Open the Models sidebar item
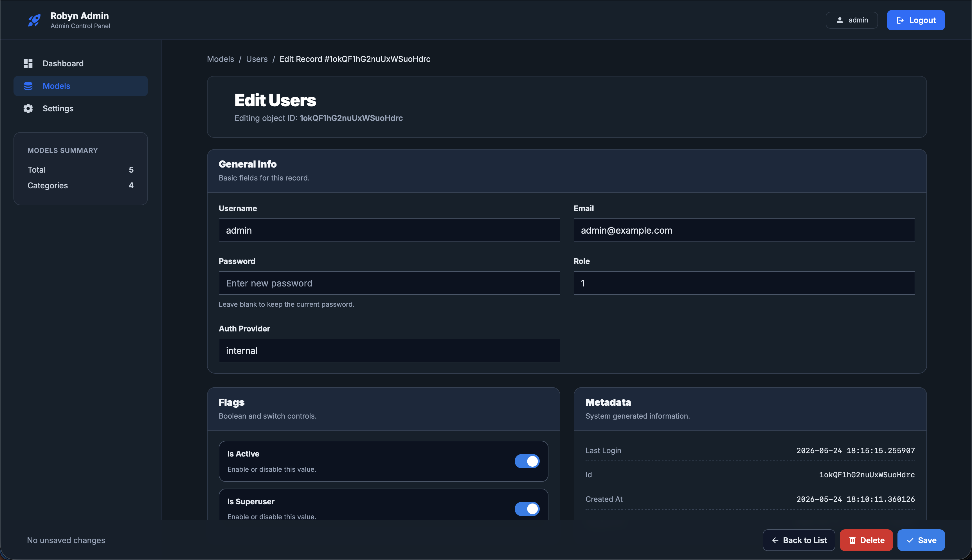 coord(80,86)
